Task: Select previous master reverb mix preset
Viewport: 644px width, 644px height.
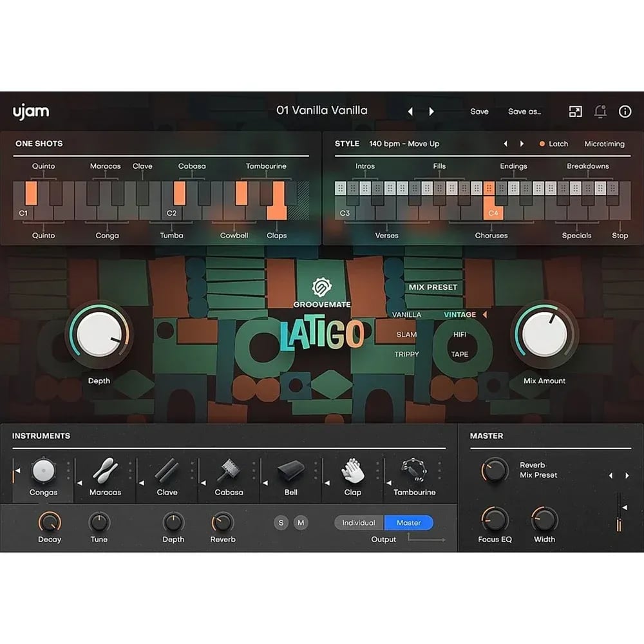Action: pyautogui.click(x=611, y=475)
